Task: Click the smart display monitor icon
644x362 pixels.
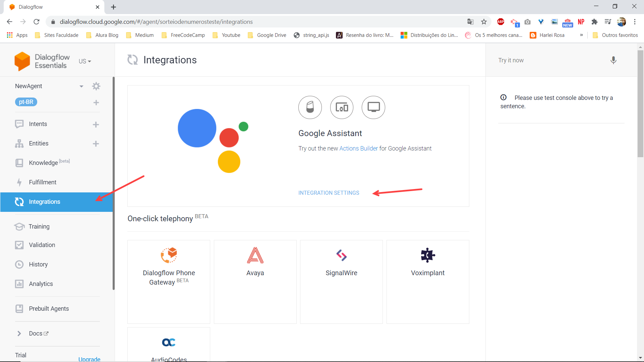Action: [373, 108]
